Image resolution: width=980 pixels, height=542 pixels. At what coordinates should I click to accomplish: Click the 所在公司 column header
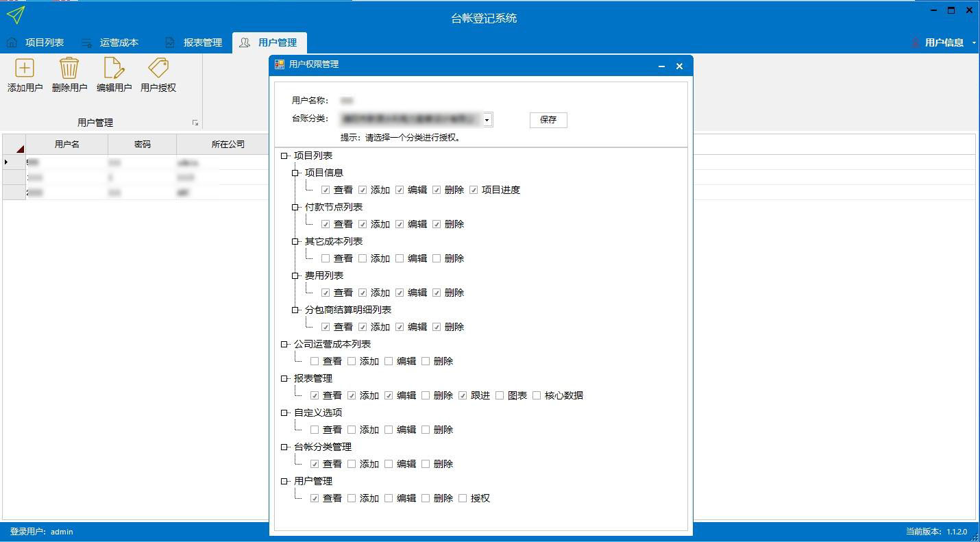(223, 145)
